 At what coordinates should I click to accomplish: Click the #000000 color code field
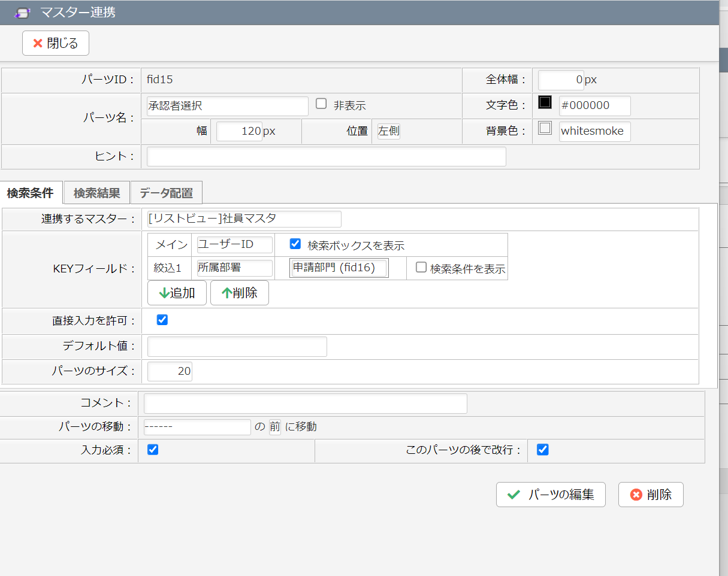595,105
